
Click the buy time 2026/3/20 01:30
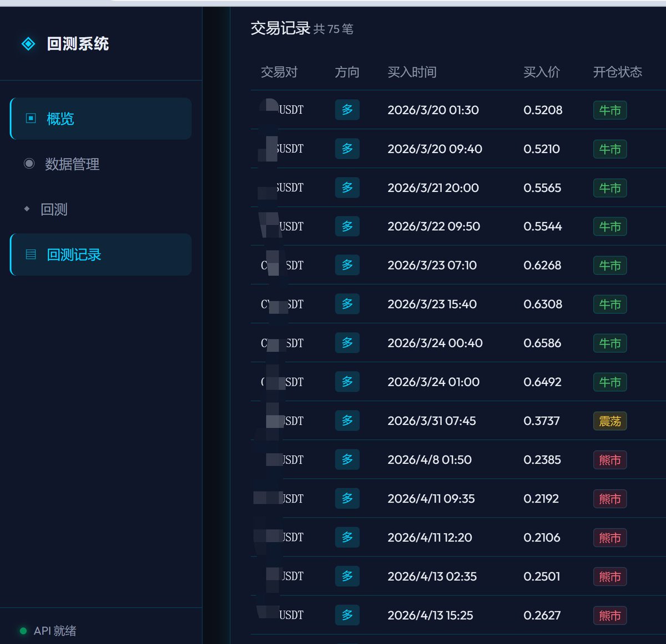pyautogui.click(x=433, y=110)
